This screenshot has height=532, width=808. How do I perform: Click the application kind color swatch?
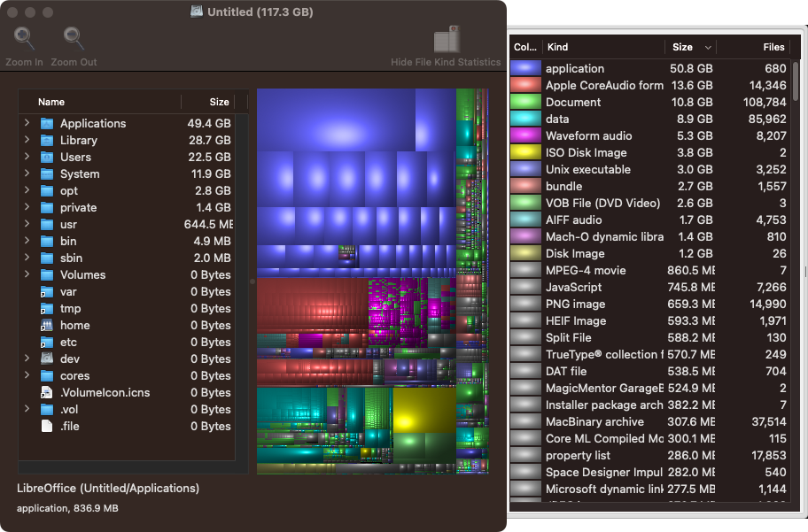[x=523, y=68]
